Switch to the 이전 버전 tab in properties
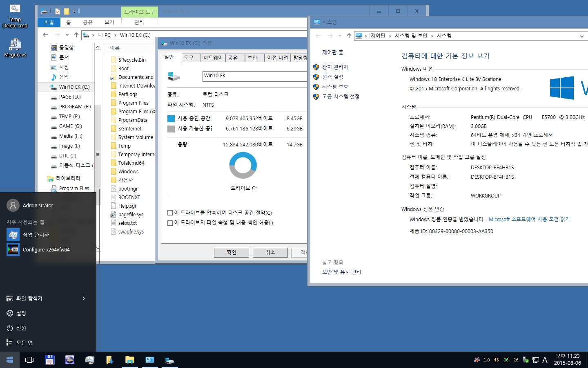 [x=278, y=58]
